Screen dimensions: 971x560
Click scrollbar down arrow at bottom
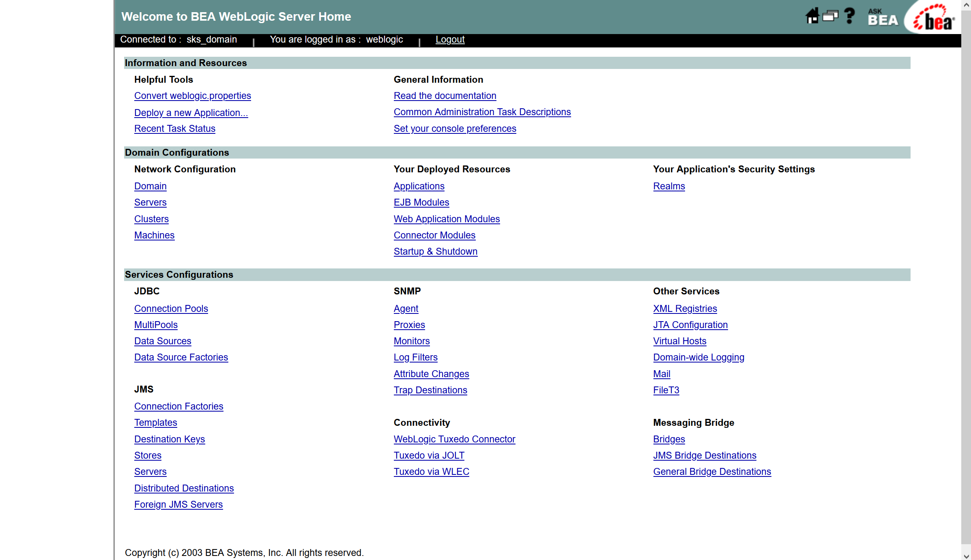click(x=966, y=556)
